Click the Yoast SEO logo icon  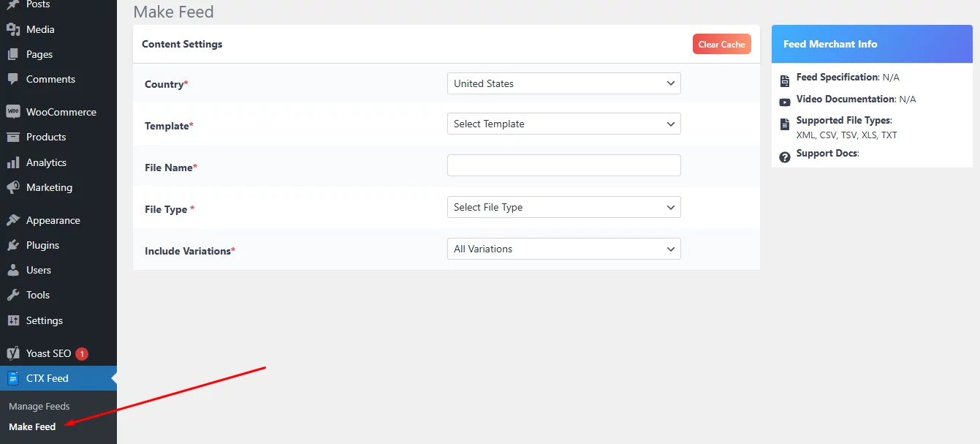[x=13, y=353]
